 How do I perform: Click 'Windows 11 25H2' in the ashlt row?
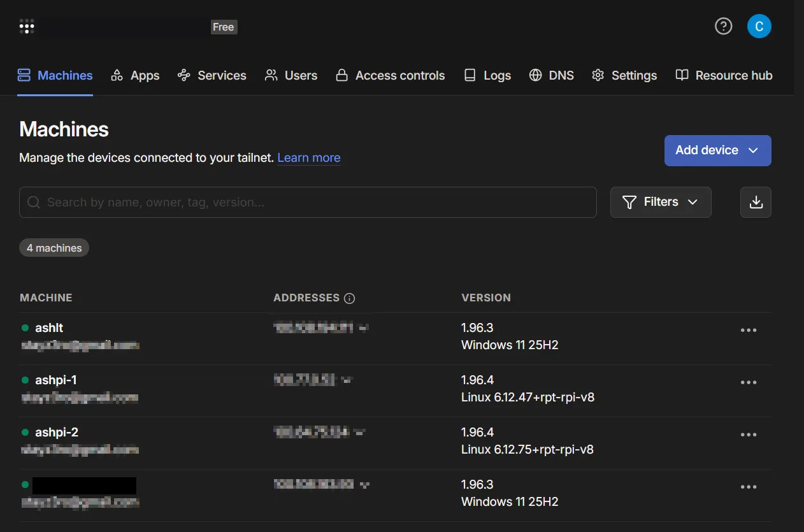(510, 345)
